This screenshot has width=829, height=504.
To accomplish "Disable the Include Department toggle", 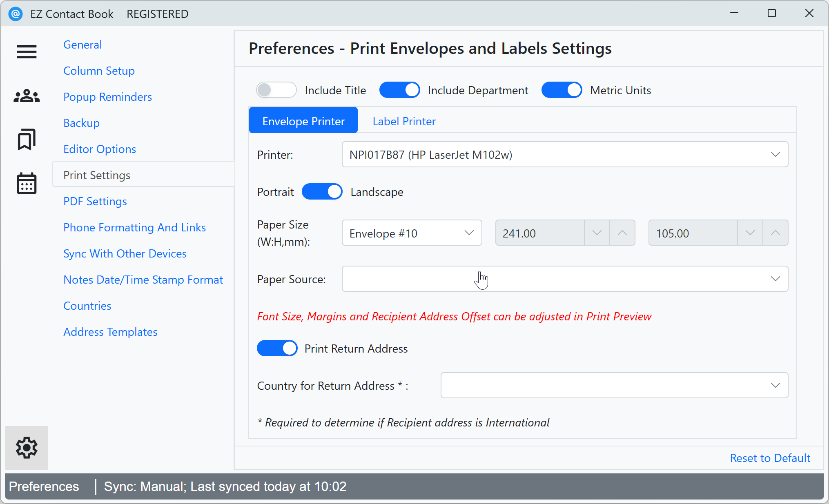I will pyautogui.click(x=399, y=90).
